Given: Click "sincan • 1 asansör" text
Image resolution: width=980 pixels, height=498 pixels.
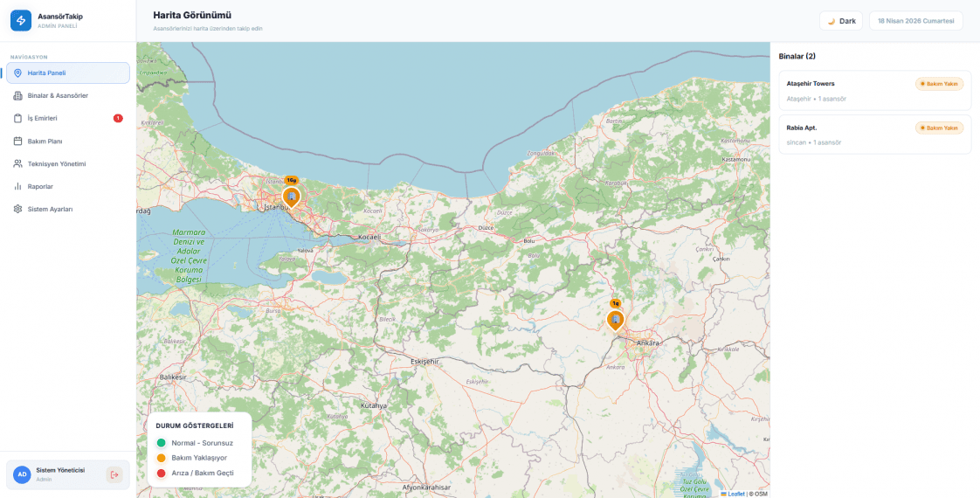Looking at the screenshot, I should [814, 142].
